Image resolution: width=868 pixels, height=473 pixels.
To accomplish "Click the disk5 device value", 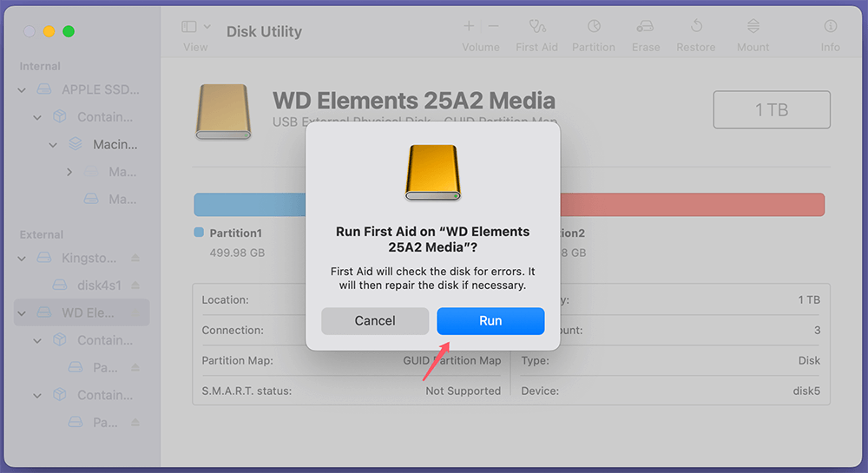I will (x=806, y=391).
